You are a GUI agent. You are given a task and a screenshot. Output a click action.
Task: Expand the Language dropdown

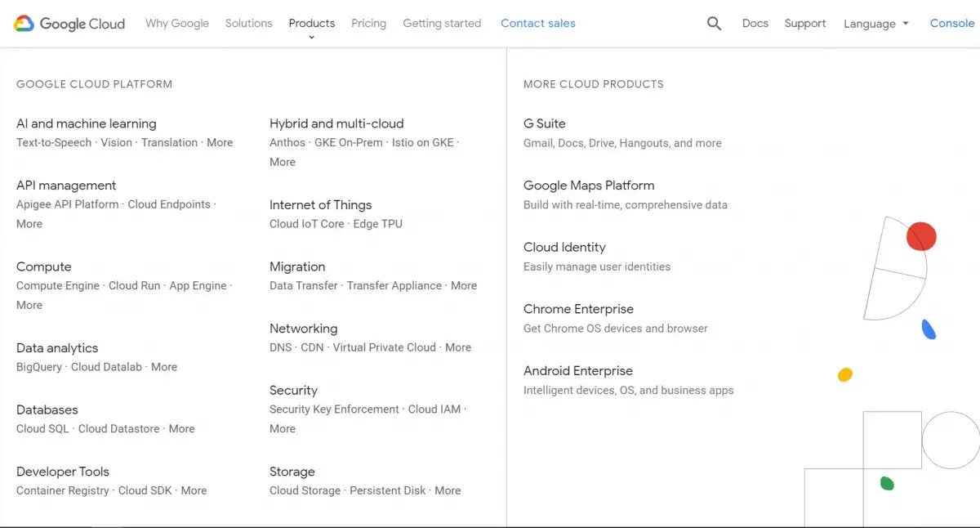pos(876,24)
